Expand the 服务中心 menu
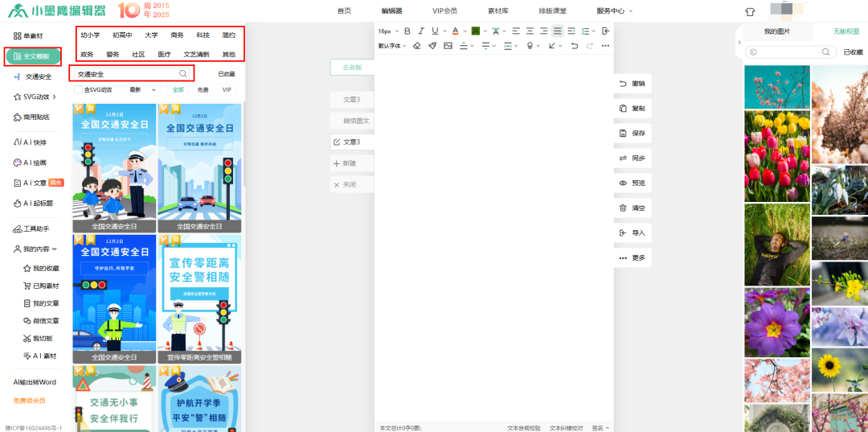 pyautogui.click(x=615, y=10)
